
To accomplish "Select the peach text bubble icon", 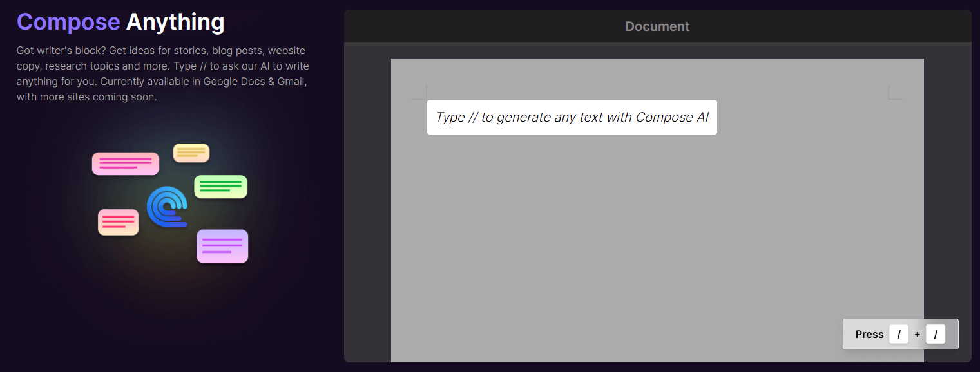I will [118, 222].
